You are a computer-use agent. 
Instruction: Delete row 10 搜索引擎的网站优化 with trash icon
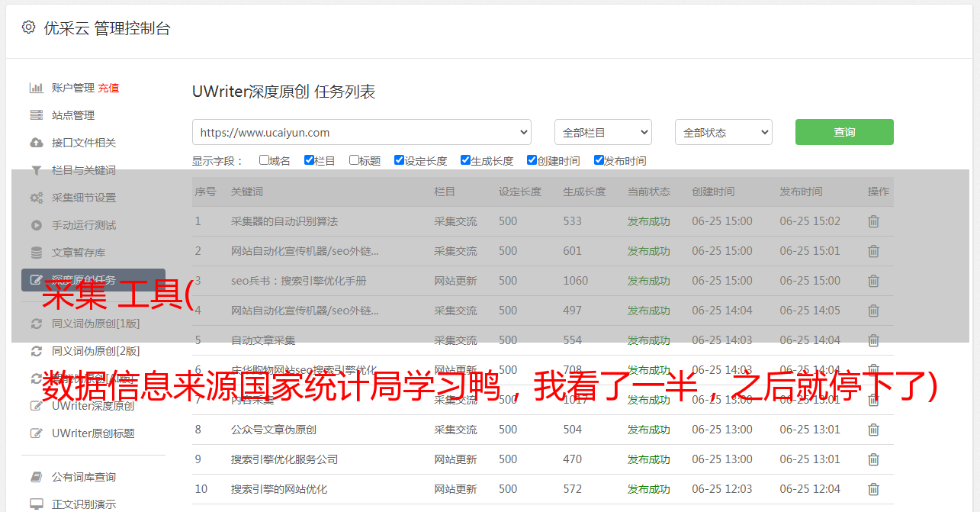873,489
